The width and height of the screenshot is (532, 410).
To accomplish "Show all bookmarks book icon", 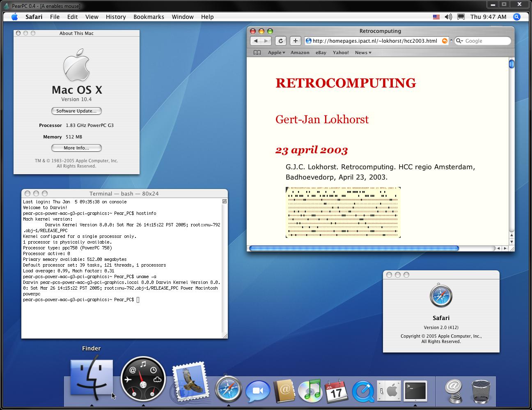I will click(x=257, y=53).
